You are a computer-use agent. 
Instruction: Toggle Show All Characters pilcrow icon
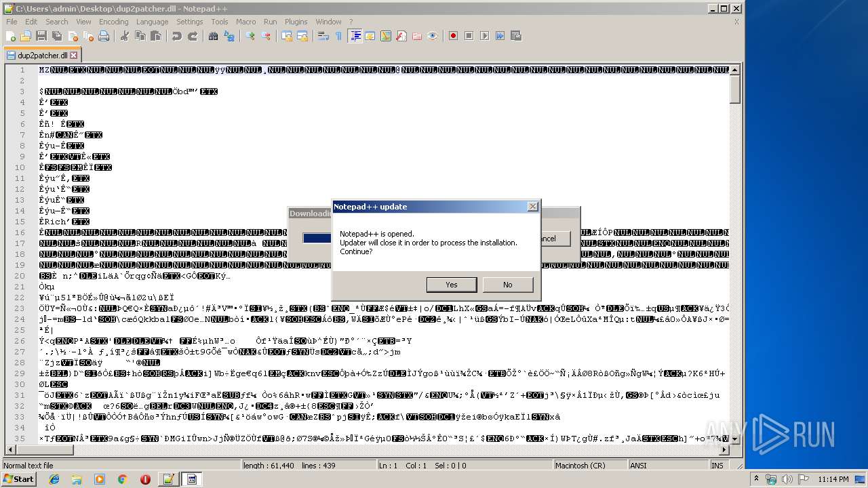click(x=339, y=36)
